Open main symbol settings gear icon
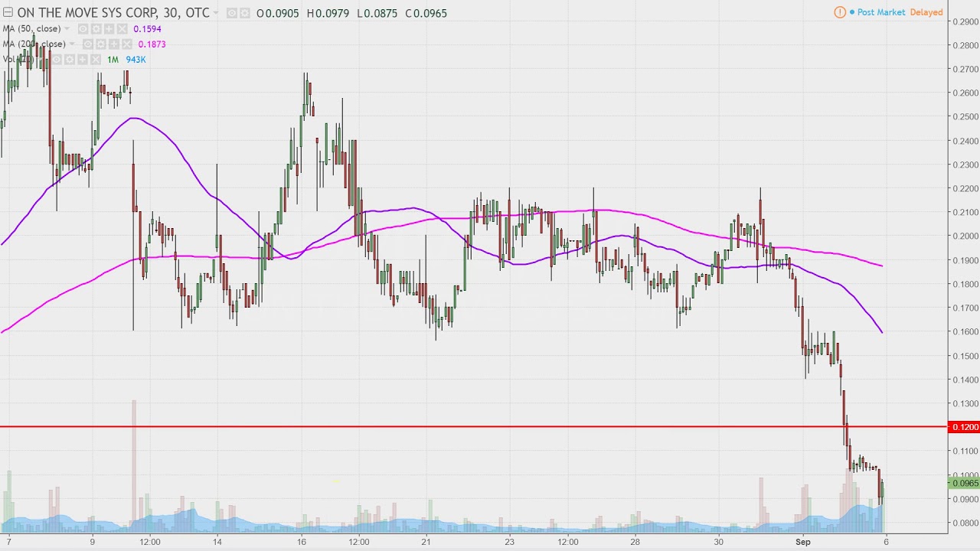The image size is (980, 551). click(x=244, y=13)
